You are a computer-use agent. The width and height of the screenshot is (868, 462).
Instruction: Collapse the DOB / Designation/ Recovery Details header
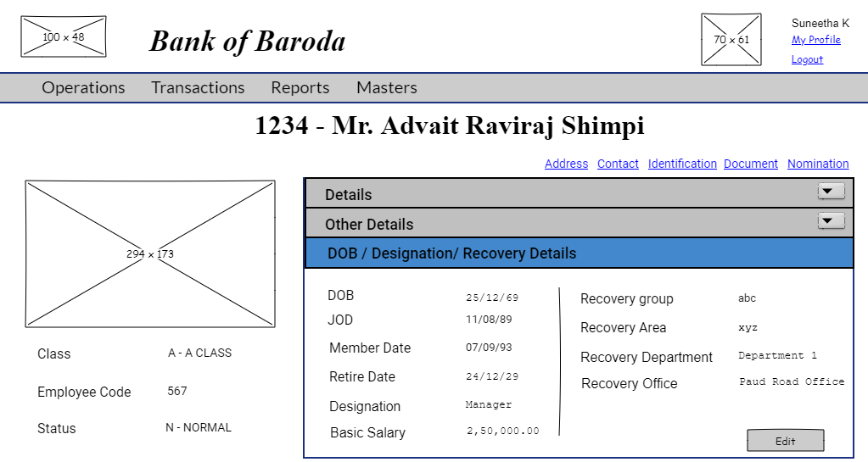coord(579,253)
